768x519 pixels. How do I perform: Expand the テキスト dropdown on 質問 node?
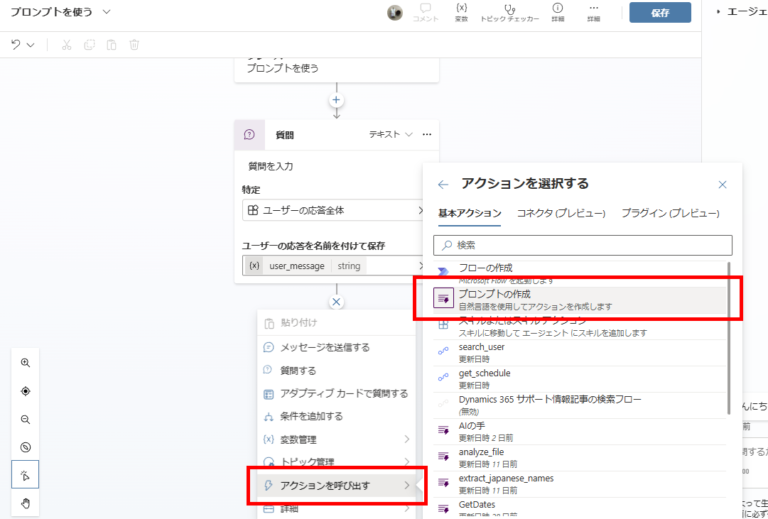point(391,134)
